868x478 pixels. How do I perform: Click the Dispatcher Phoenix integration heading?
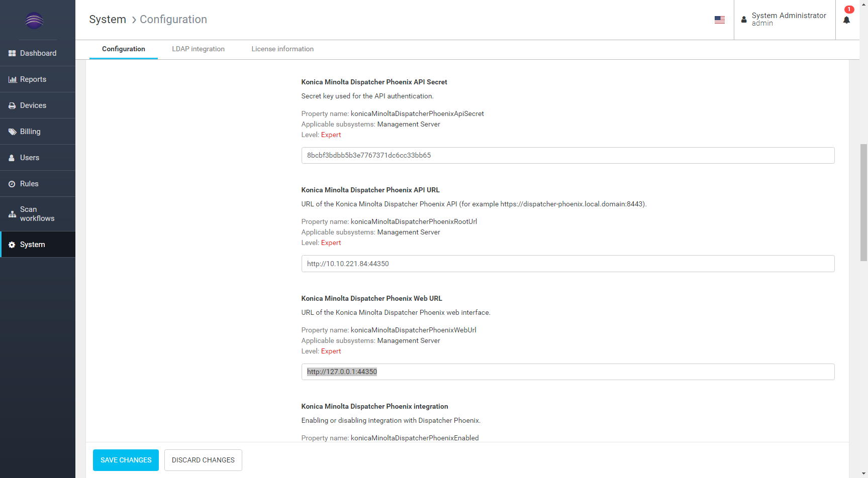pyautogui.click(x=374, y=406)
